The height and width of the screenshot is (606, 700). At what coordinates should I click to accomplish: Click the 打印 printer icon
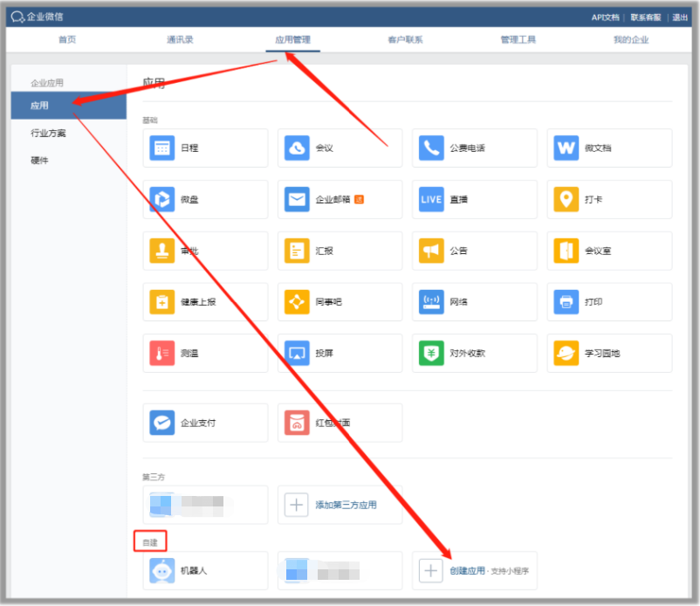pyautogui.click(x=566, y=302)
